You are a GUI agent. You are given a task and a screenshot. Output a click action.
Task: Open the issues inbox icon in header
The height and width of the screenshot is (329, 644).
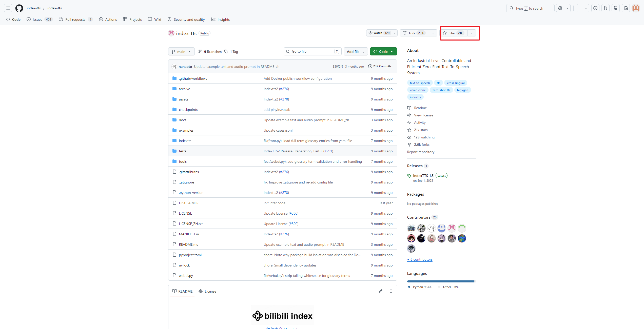pyautogui.click(x=595, y=8)
